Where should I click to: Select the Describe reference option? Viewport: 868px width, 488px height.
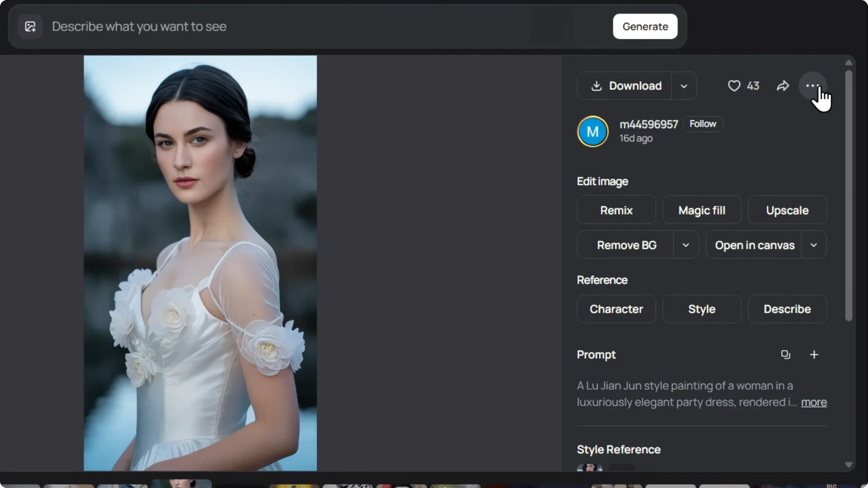787,309
